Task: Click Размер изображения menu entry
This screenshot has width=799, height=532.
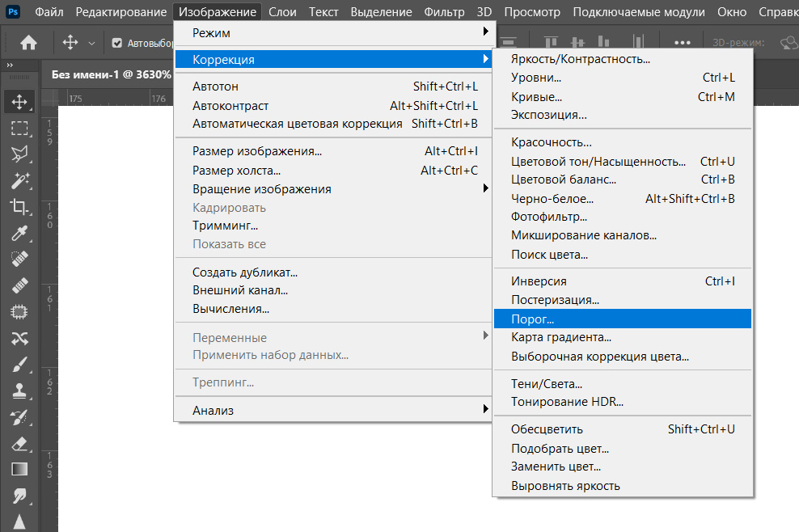Action: click(257, 151)
